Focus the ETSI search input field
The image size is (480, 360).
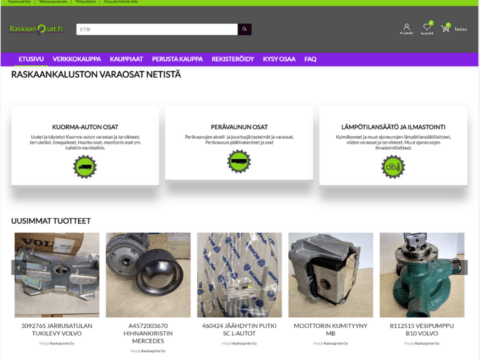tap(157, 29)
